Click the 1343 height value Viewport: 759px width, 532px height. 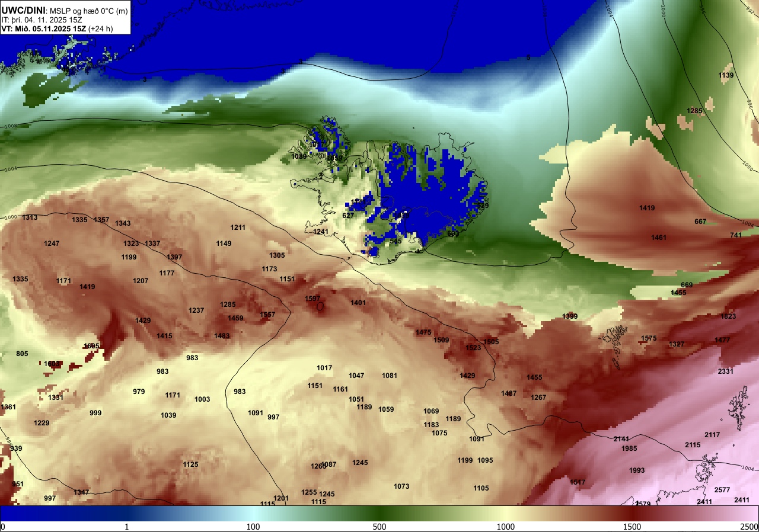click(123, 223)
